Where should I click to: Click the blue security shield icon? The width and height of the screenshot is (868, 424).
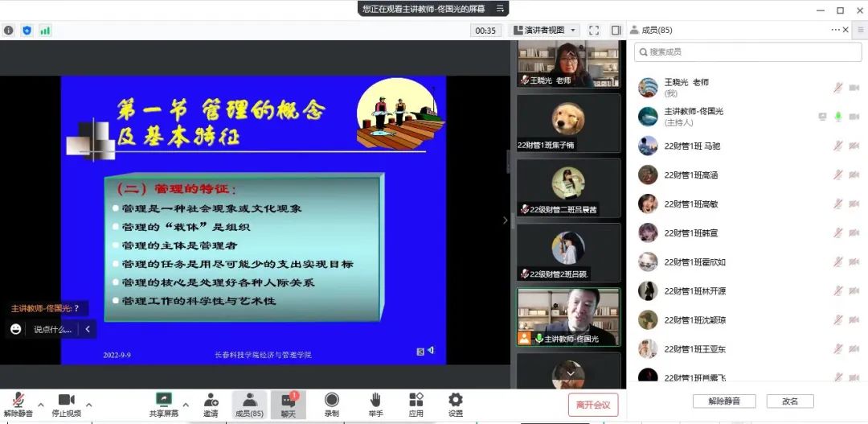click(x=27, y=31)
